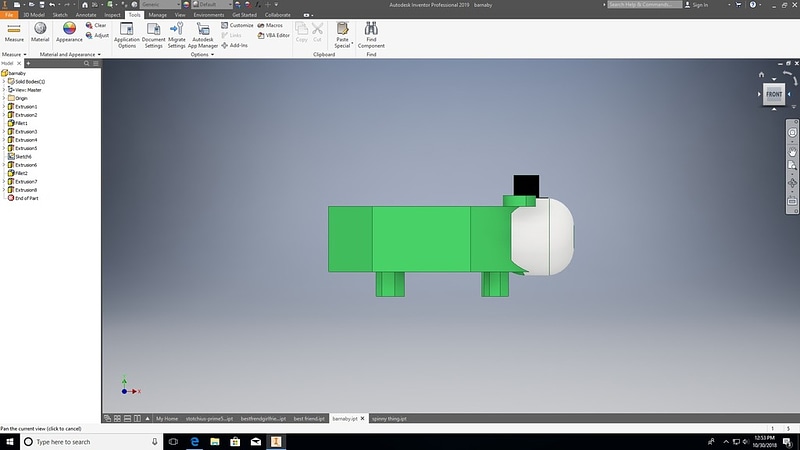Clear appearance overrides
Screen dimensions: 800x450
tap(96, 25)
